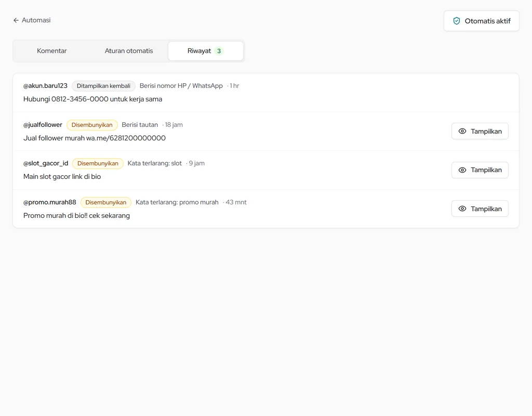Click the username @promo.murah88
Screen dimensions: 532x416
tap(50, 202)
